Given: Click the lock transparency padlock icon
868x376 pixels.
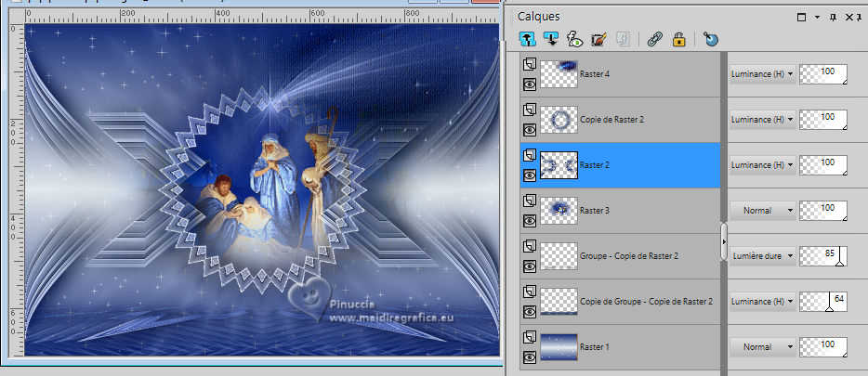Looking at the screenshot, I should click(x=678, y=39).
